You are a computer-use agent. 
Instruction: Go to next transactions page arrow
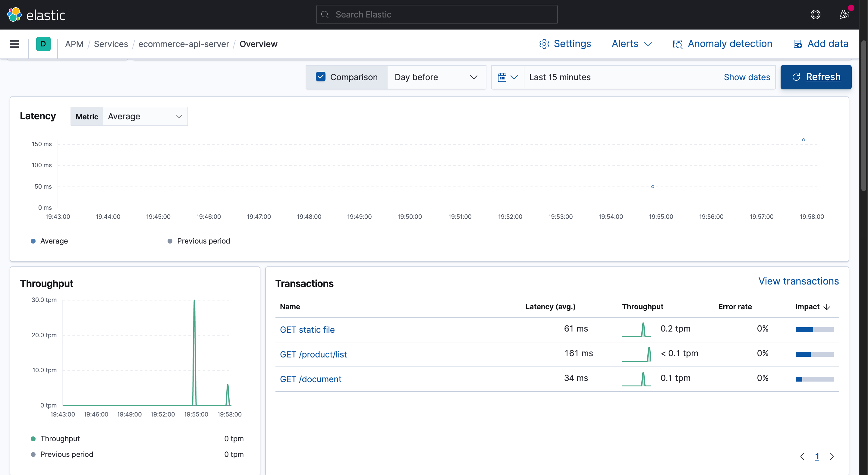tap(832, 456)
